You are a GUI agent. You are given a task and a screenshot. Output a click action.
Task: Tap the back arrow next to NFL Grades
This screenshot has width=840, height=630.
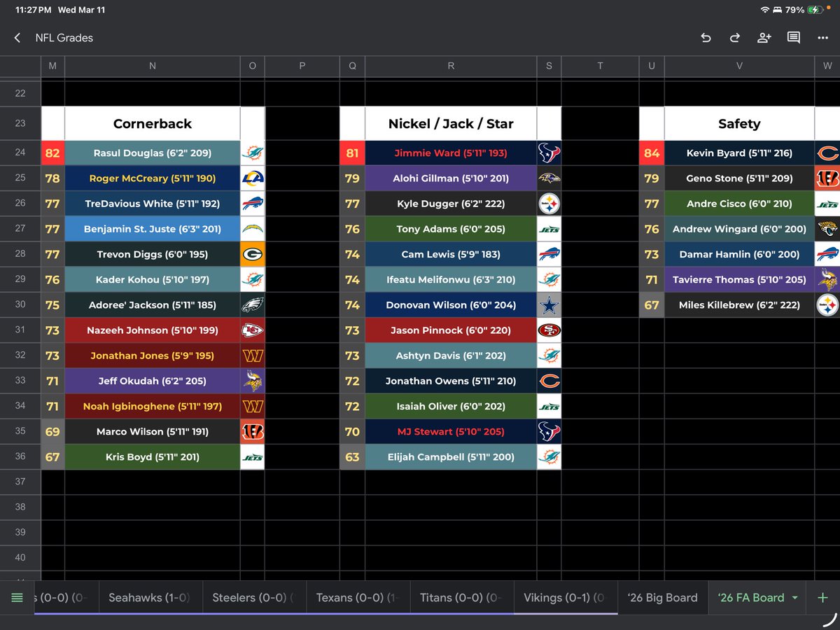coord(17,38)
